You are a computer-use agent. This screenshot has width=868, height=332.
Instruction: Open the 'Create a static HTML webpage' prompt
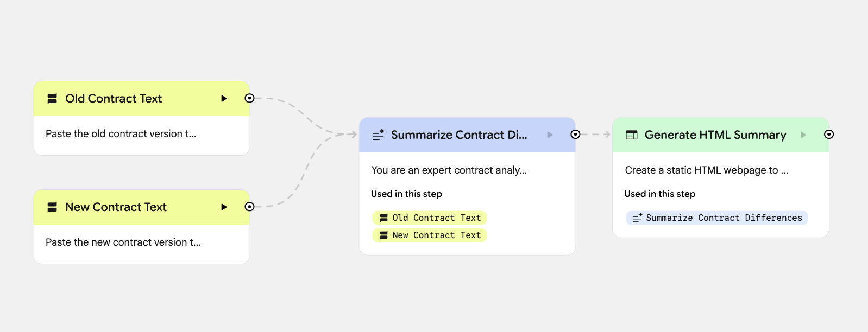706,170
